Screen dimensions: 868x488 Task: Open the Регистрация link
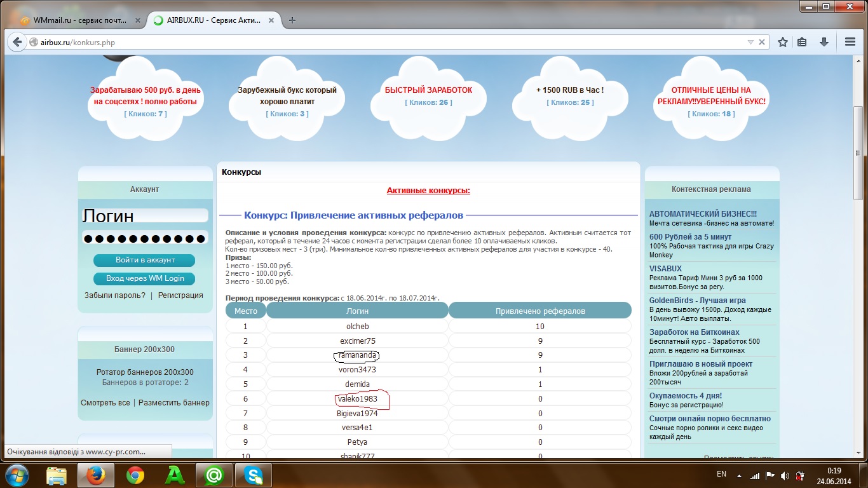click(180, 295)
